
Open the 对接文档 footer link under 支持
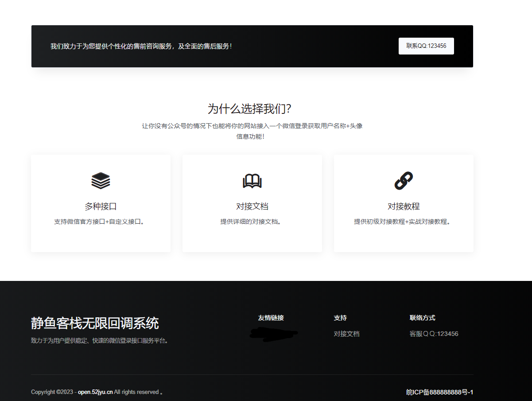click(x=346, y=334)
